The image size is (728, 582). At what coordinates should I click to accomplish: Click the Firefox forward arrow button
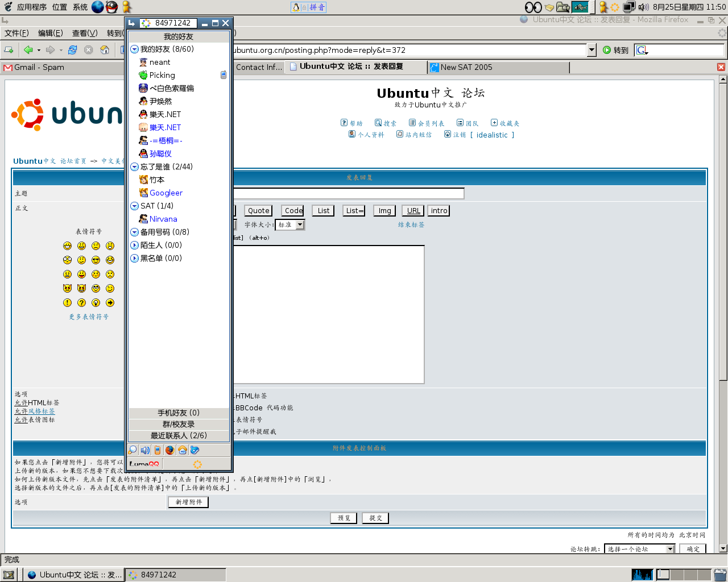[x=50, y=50]
